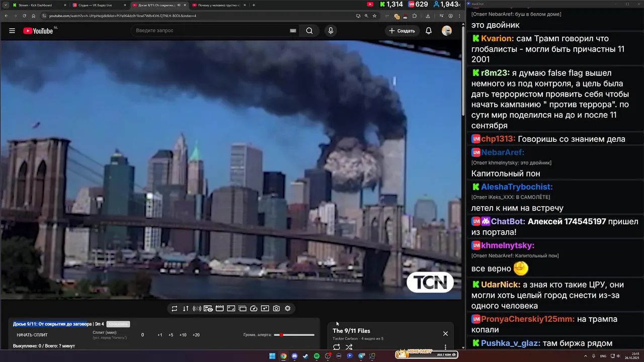Click the dashed window icon in player toolbar
This screenshot has height=362, width=644.
242,309
